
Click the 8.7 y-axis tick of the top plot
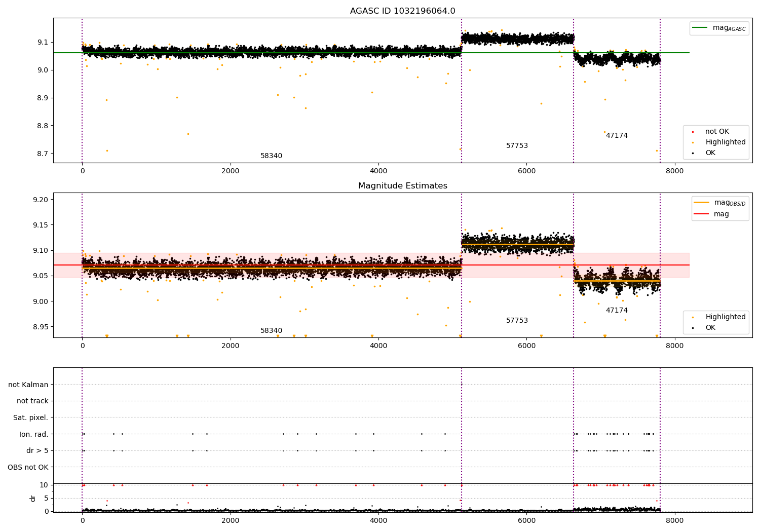pyautogui.click(x=43, y=154)
